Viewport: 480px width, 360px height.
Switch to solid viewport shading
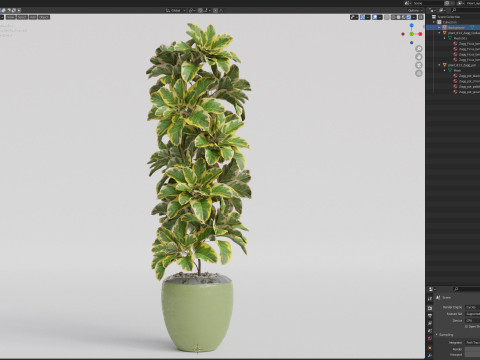tap(399, 17)
